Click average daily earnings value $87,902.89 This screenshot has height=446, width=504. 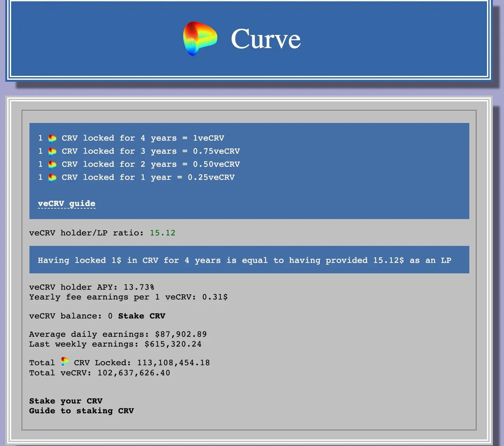point(181,334)
